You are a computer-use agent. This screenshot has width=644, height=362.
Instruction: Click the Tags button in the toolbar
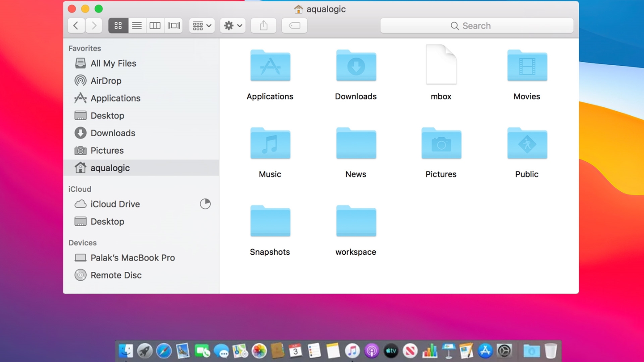294,25
